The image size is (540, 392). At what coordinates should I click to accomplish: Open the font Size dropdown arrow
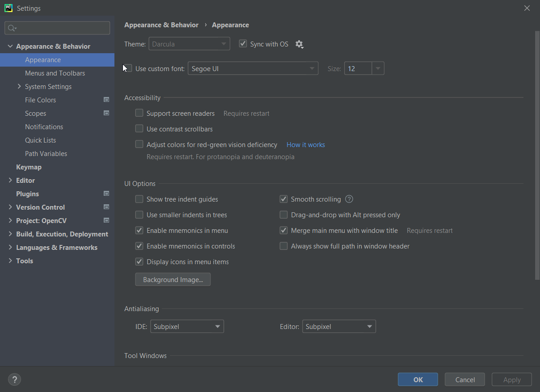pos(378,68)
